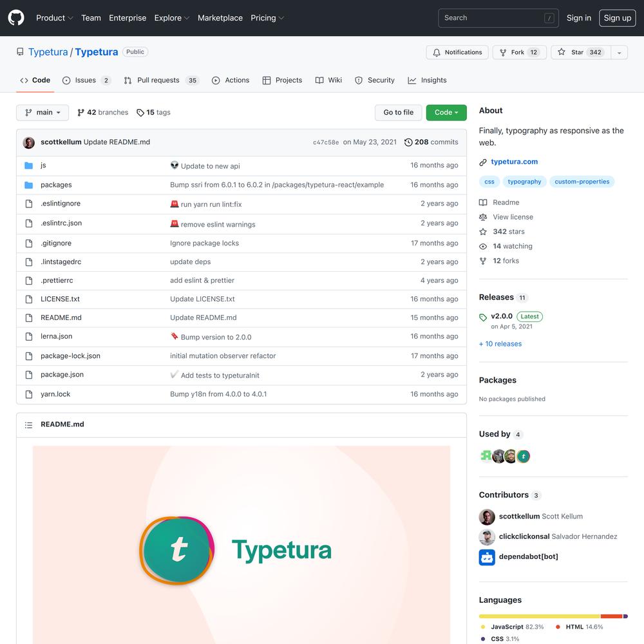Open the Actions tab
The height and width of the screenshot is (644, 644).
231,80
